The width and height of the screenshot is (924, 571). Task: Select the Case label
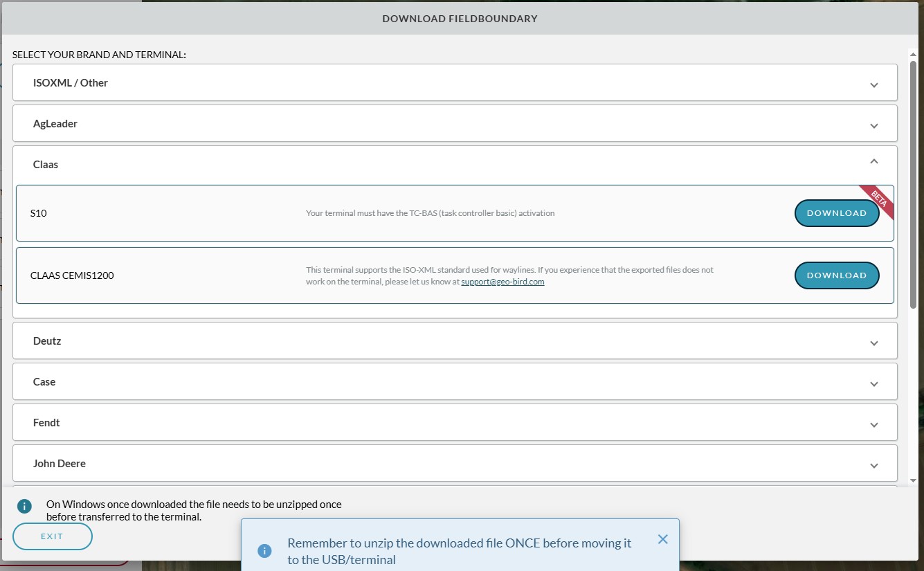(x=44, y=381)
